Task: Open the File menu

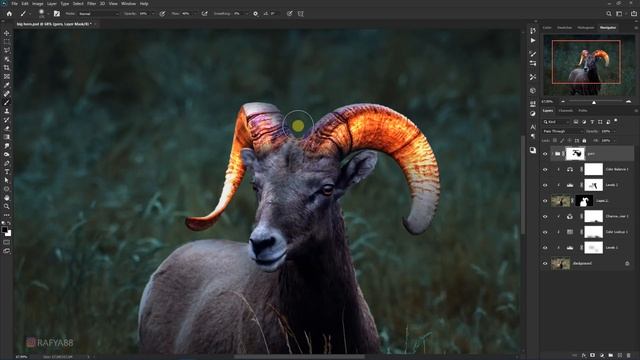Action: click(15, 4)
